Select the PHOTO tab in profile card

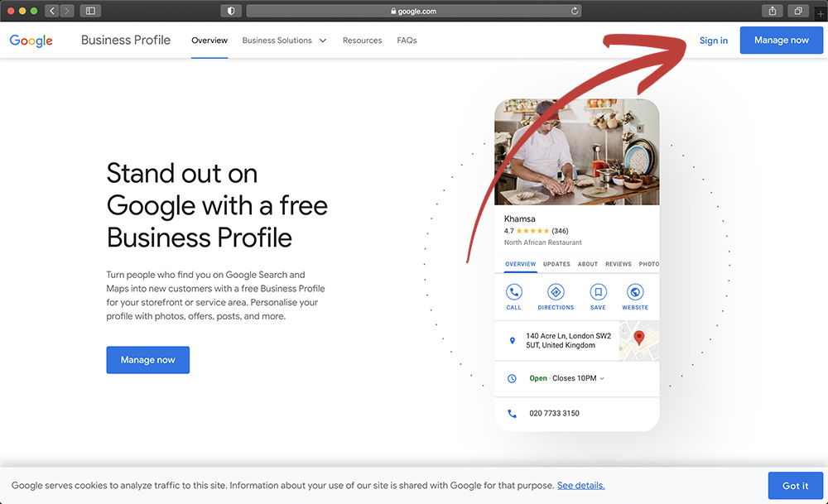tap(649, 264)
